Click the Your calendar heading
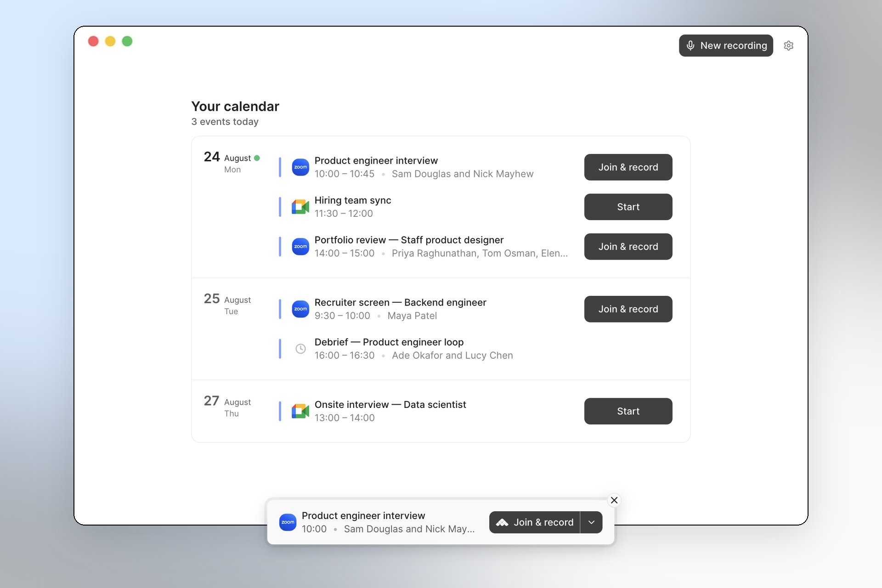Viewport: 882px width, 588px height. (235, 107)
